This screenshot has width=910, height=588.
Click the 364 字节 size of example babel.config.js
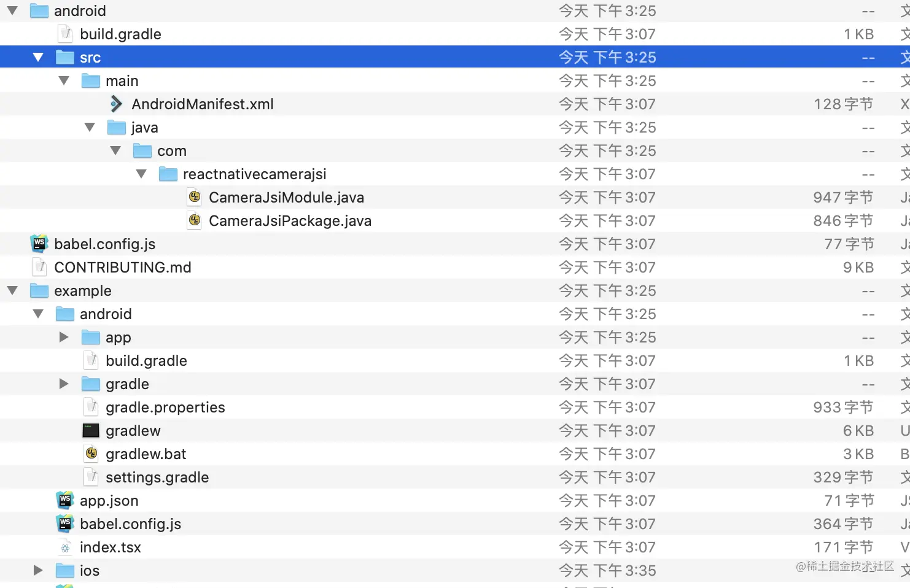click(x=843, y=524)
